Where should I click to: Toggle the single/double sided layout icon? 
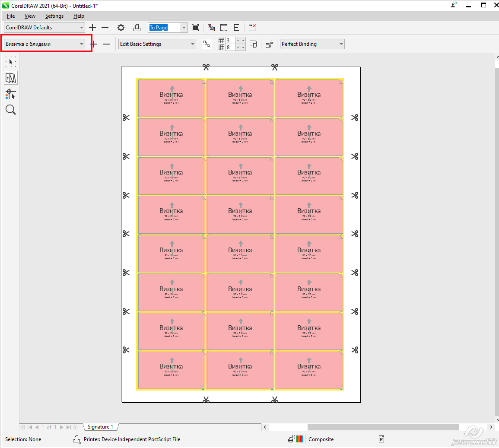pyautogui.click(x=253, y=44)
